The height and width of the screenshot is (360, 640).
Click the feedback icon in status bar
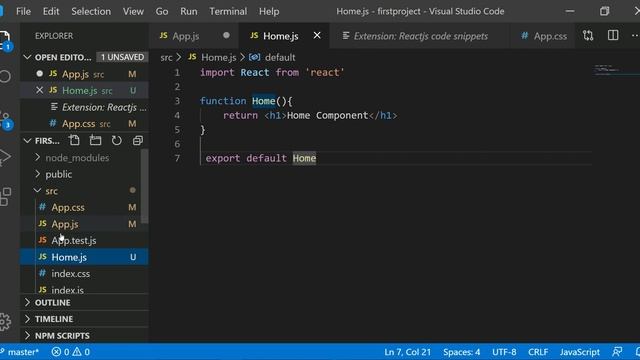pyautogui.click(x=617, y=352)
